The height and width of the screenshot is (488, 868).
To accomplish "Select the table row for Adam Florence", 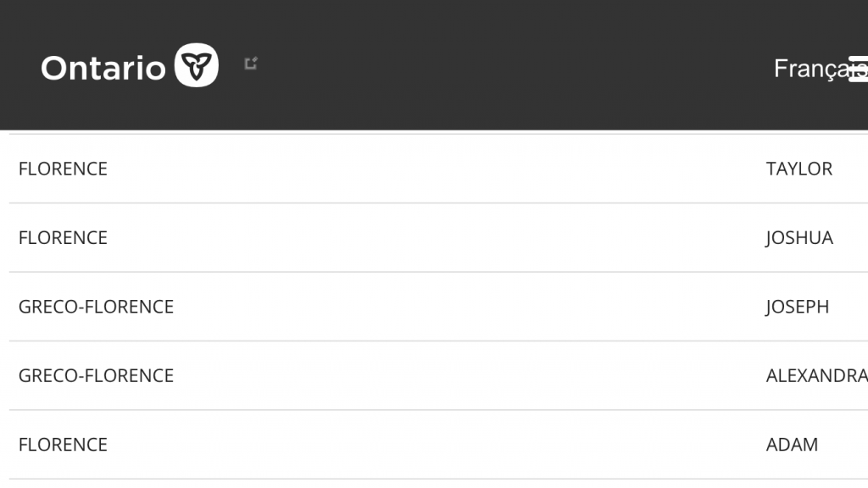I will (424, 445).
